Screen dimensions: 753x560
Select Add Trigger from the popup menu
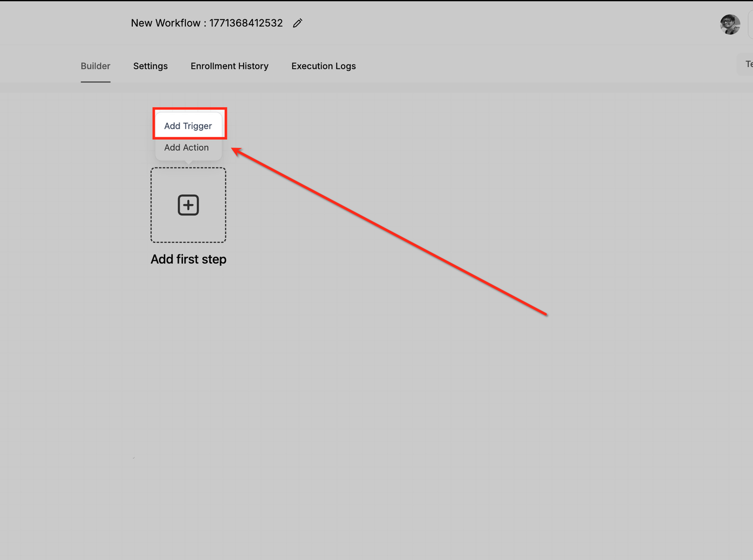pos(188,126)
